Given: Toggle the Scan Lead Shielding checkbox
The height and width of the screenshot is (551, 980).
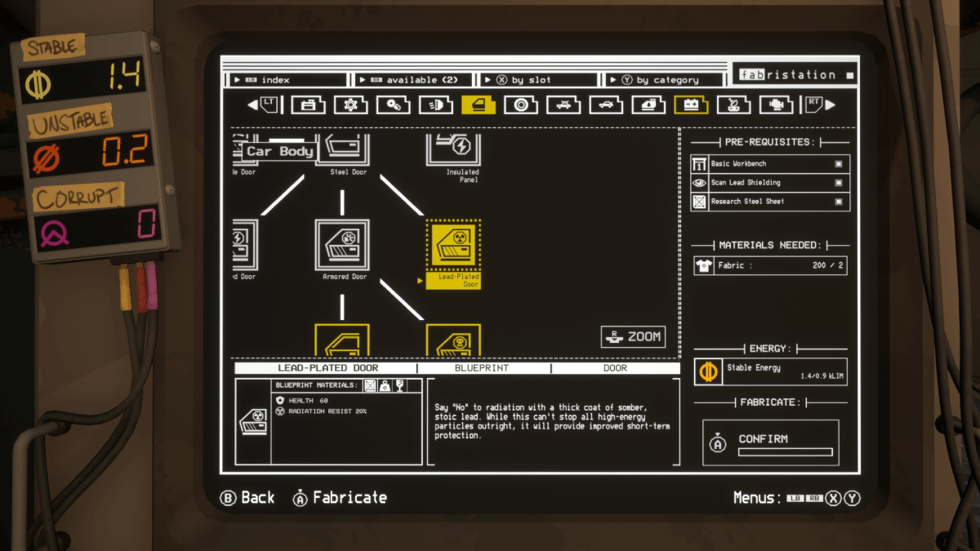Looking at the screenshot, I should [839, 183].
